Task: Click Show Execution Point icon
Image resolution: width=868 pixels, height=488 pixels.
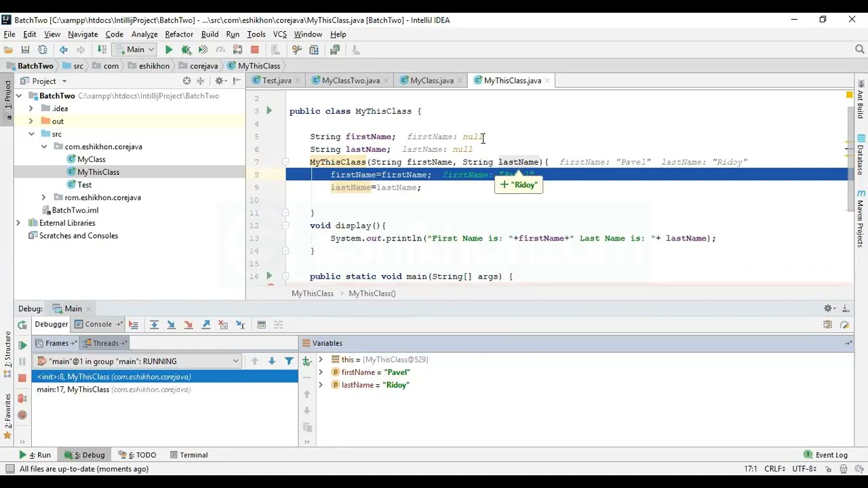Action: pyautogui.click(x=134, y=325)
